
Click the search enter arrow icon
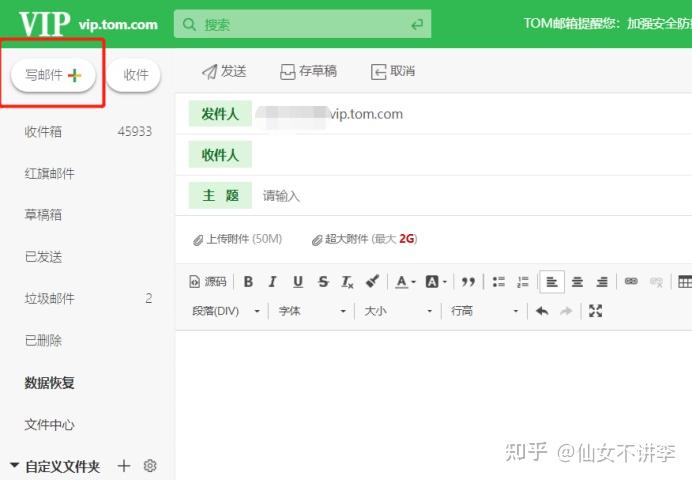point(417,25)
